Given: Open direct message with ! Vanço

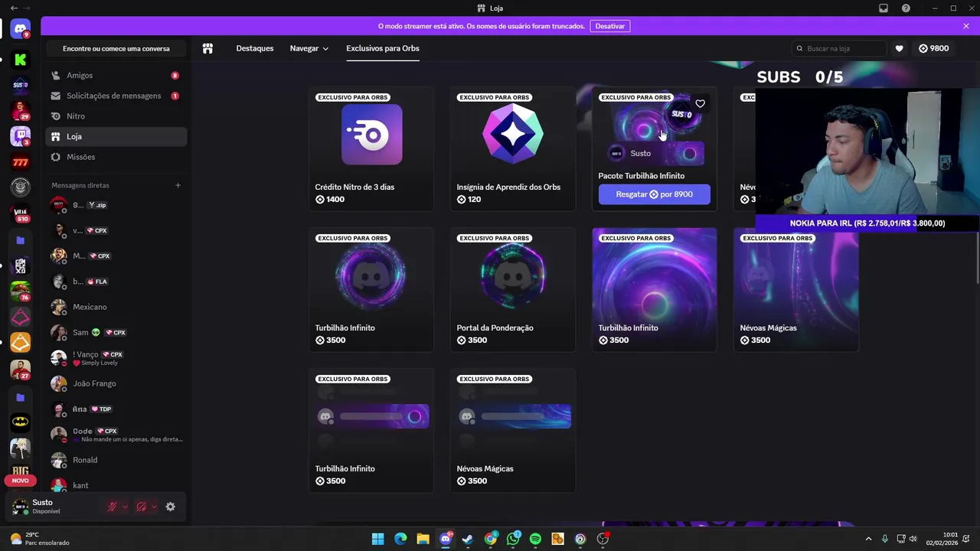Looking at the screenshot, I should 116,357.
